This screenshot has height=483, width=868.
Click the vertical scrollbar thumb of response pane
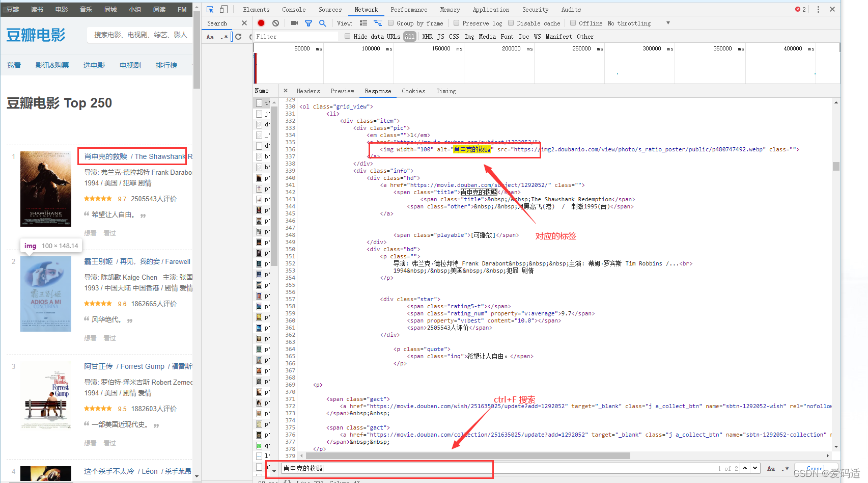(x=836, y=166)
